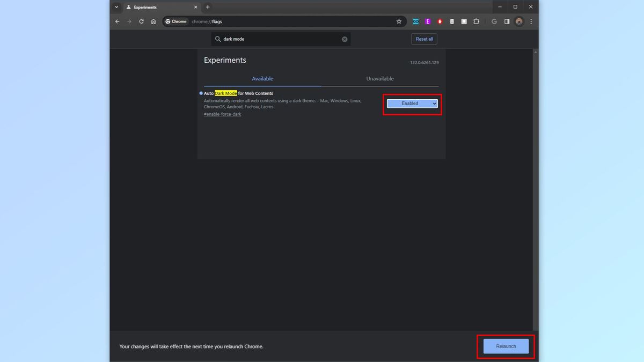Click the Reset all button
Screen dimensions: 644x362
point(424,39)
